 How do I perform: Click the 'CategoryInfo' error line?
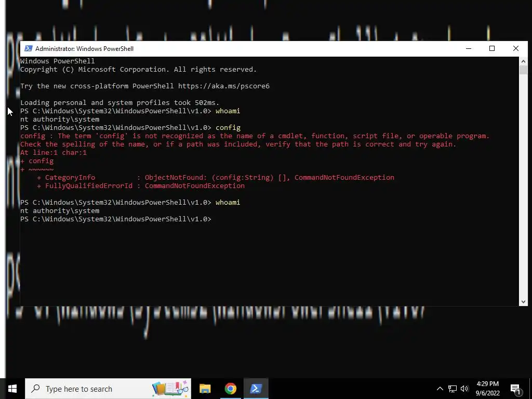(216, 178)
